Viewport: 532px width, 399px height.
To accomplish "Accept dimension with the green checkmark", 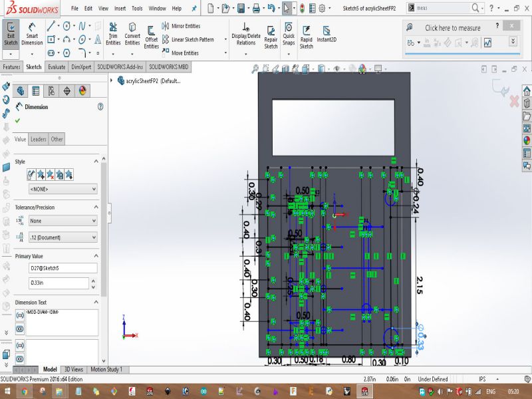I will click(x=17, y=120).
